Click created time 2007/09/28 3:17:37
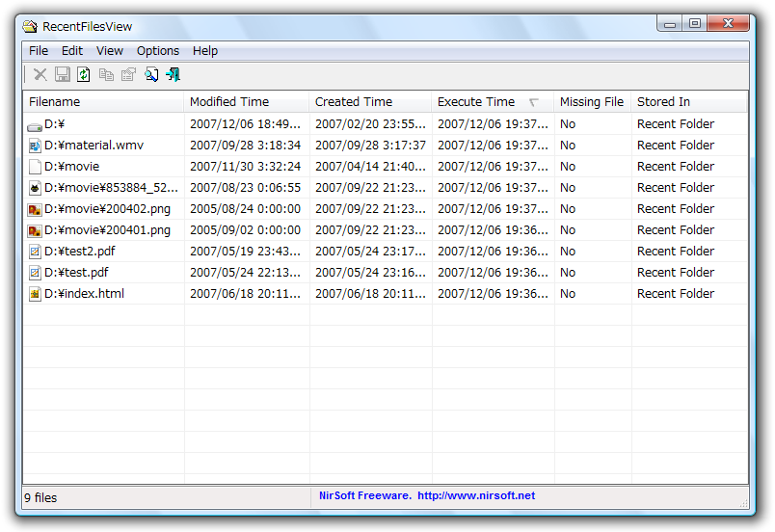775x532 pixels. [370, 146]
